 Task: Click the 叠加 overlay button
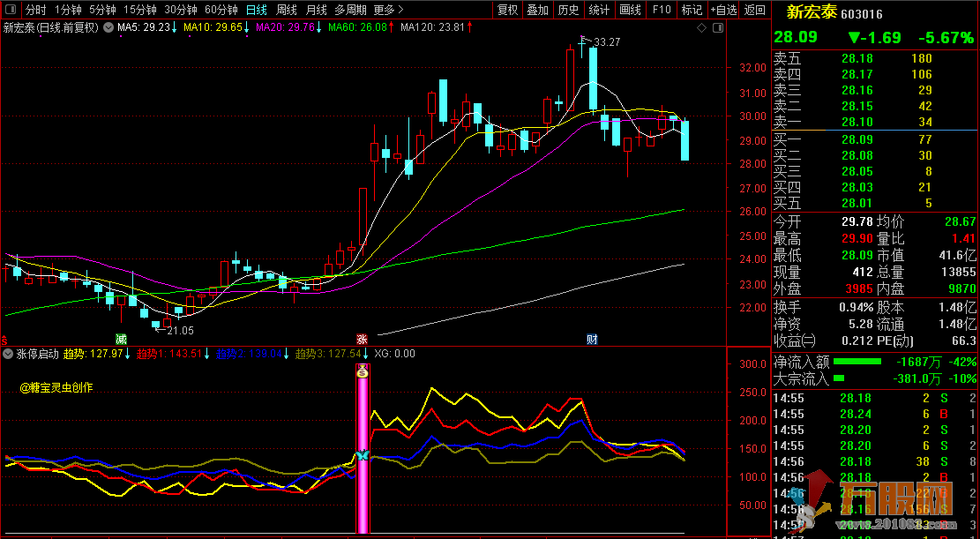click(x=537, y=10)
